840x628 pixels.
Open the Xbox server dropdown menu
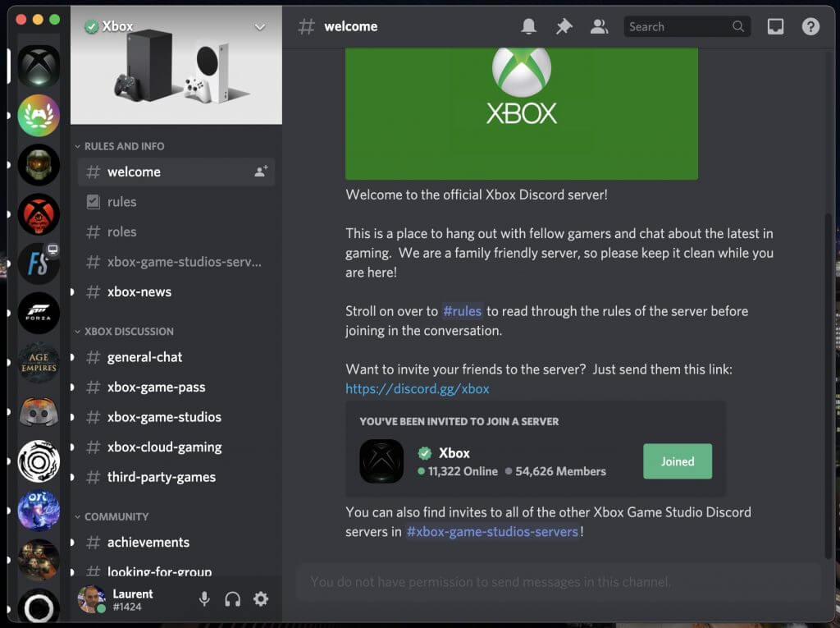point(260,27)
